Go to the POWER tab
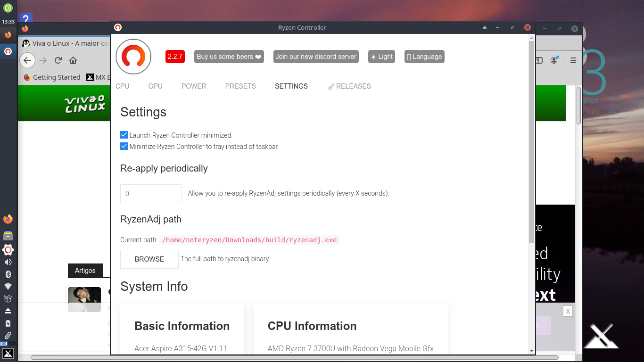The image size is (644, 362). click(x=194, y=86)
